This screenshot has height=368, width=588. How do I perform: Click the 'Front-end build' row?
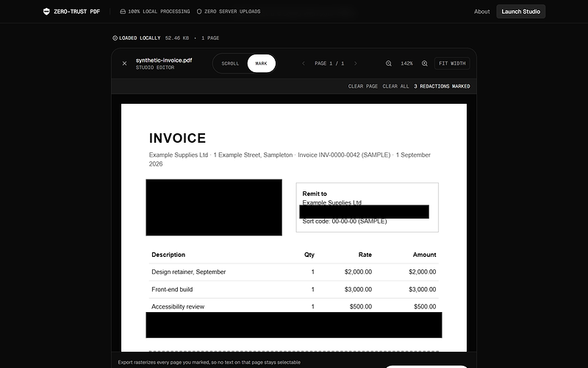pos(293,289)
